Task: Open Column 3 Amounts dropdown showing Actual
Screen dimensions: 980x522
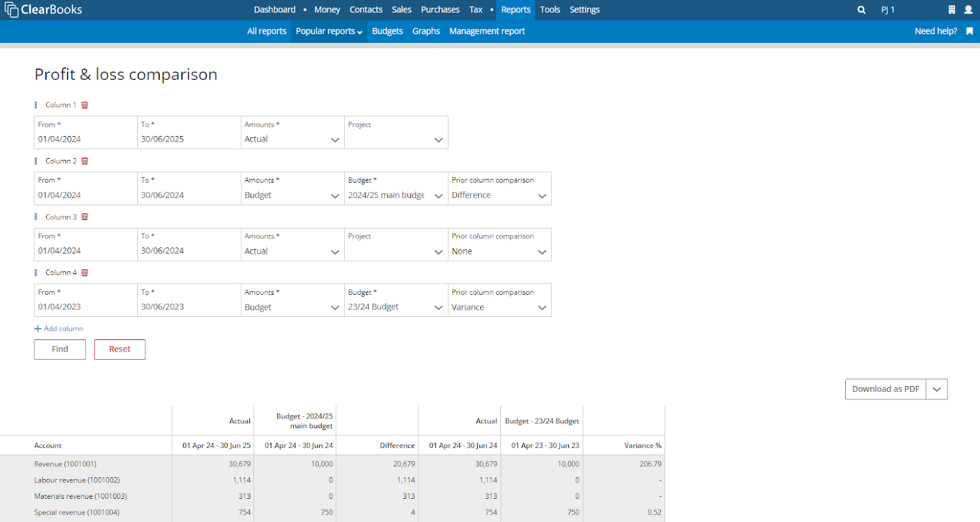Action: pyautogui.click(x=293, y=244)
